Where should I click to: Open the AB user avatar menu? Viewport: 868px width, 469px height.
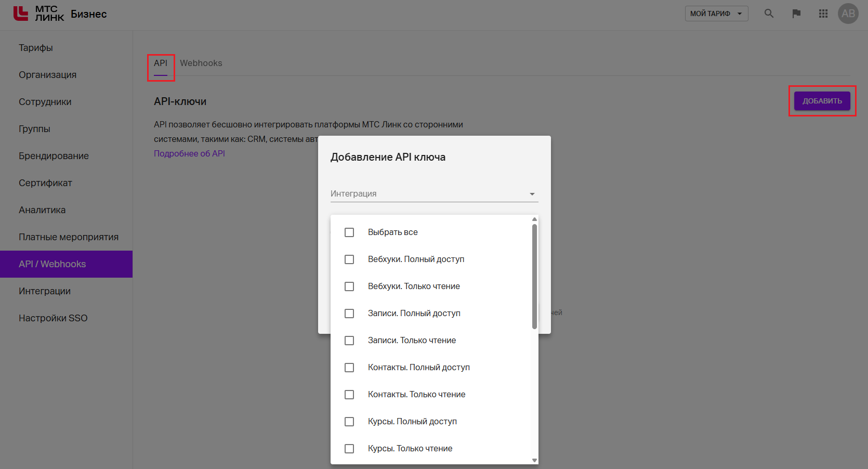click(848, 14)
